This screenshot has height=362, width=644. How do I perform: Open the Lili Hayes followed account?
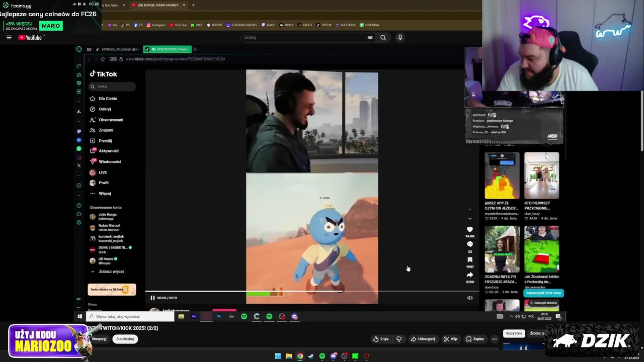coord(104,260)
